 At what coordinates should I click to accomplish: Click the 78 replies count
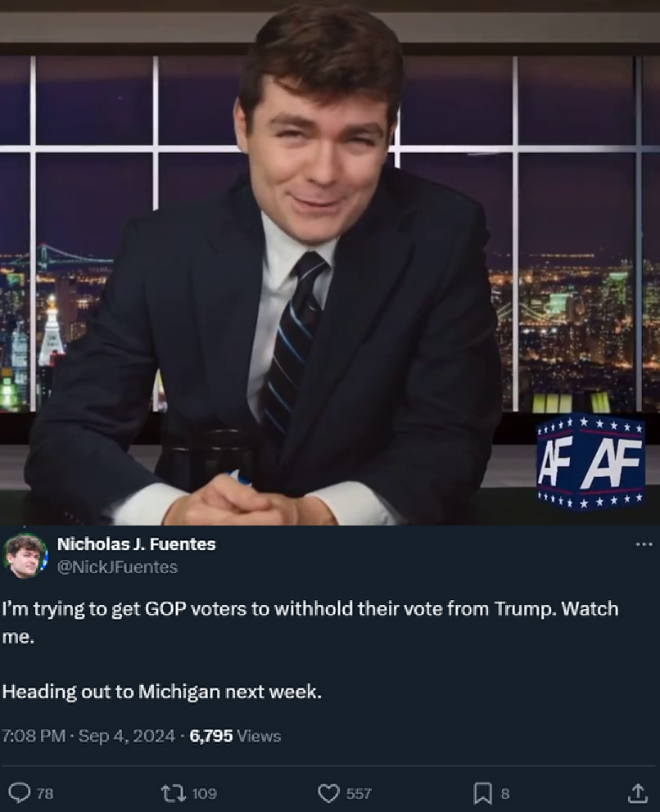click(46, 794)
